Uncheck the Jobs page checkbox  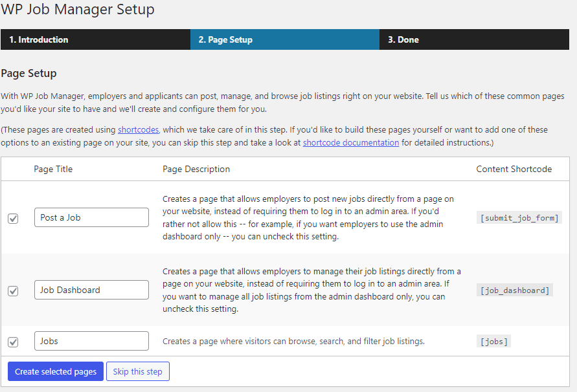(13, 342)
